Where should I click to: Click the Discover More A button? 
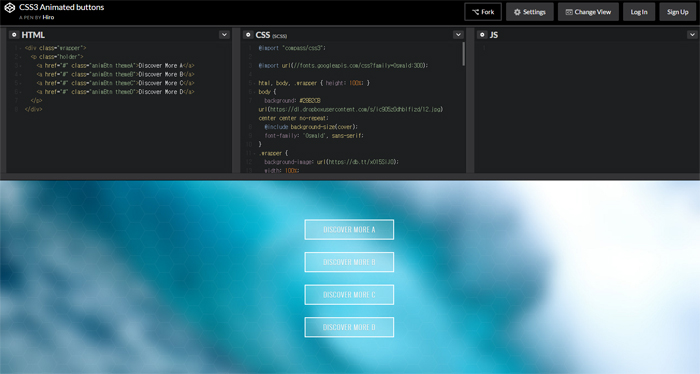[x=349, y=229]
